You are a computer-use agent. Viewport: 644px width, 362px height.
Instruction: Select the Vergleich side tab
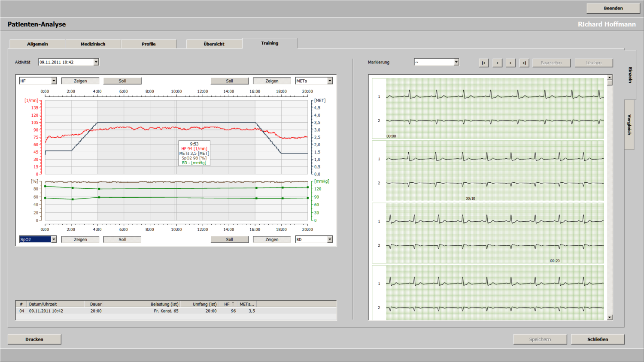(629, 125)
